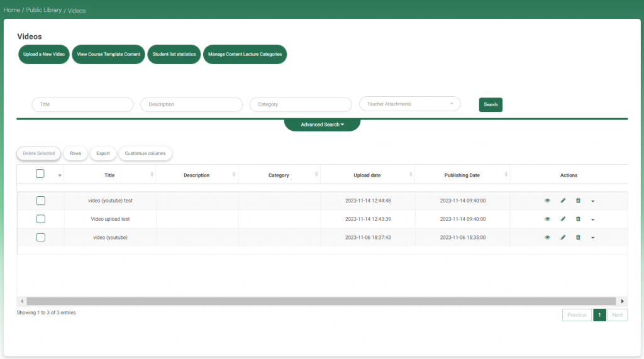Click the scroll-left arrow of table scrollbar
The height and width of the screenshot is (359, 644).
(x=22, y=301)
